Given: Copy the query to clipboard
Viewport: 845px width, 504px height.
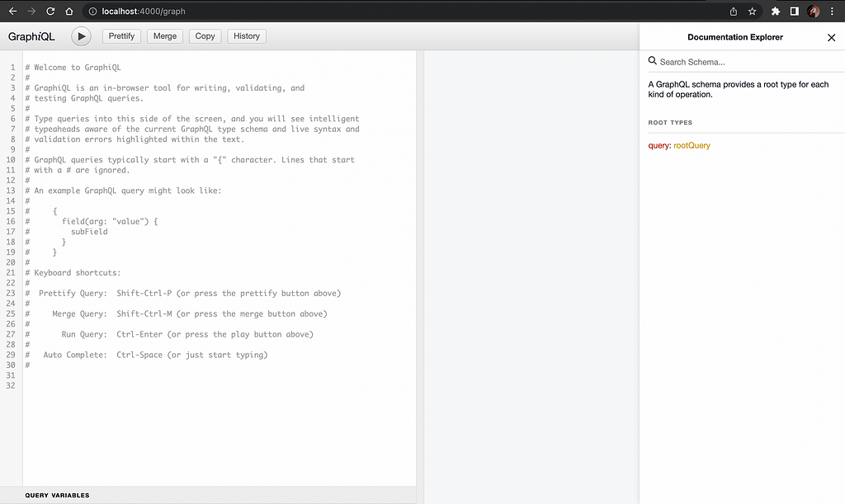Looking at the screenshot, I should (205, 36).
